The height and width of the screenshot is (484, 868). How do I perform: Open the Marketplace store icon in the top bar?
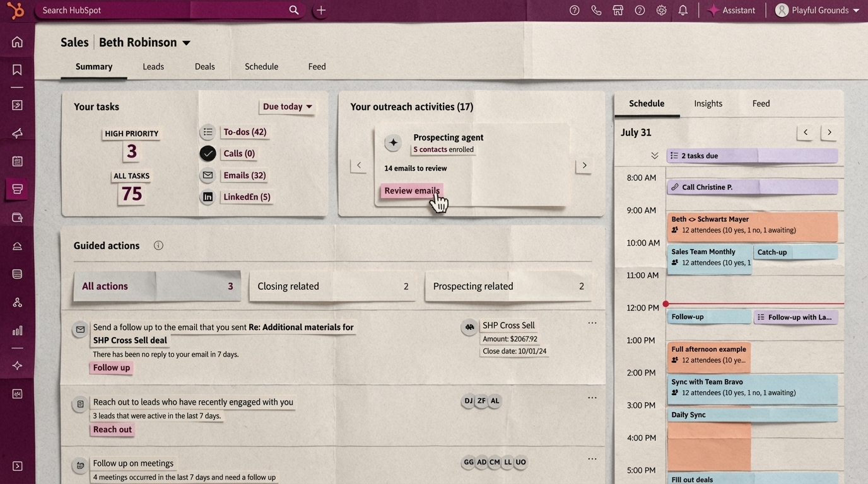point(617,9)
